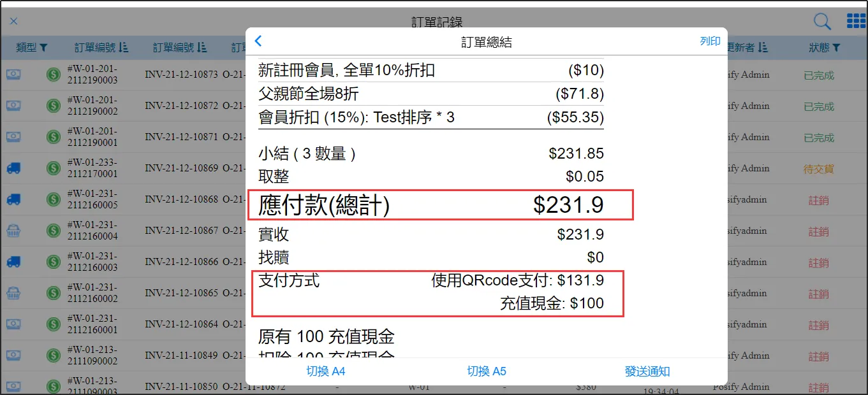Go back using the 訂單總結 back arrow
The width and height of the screenshot is (868, 395).
coord(258,41)
